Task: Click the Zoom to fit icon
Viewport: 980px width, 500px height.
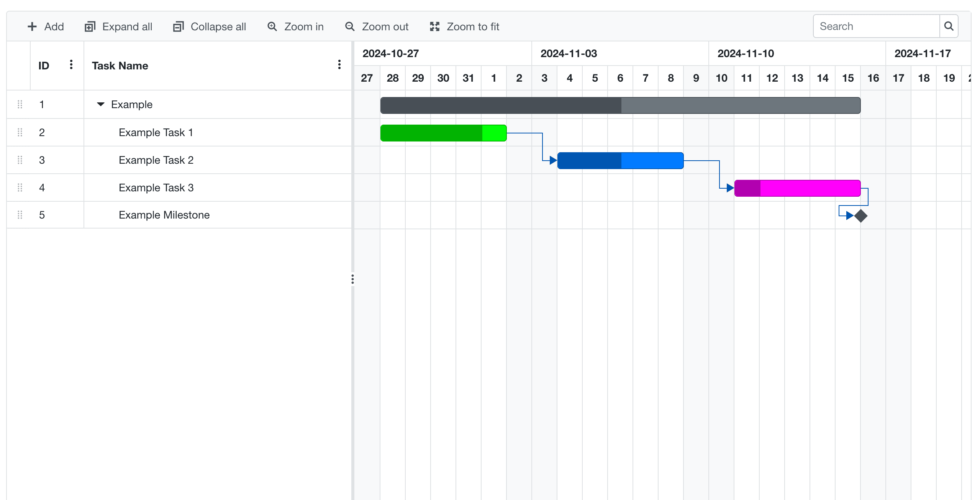Action: 434,26
